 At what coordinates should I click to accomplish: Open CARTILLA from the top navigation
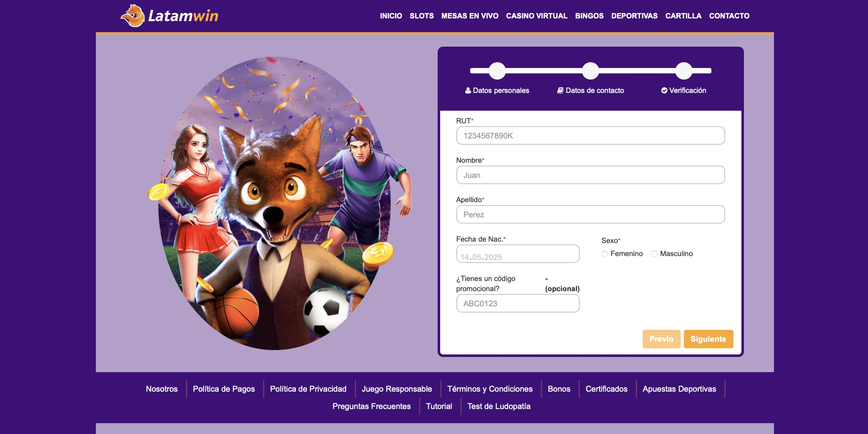pyautogui.click(x=683, y=16)
